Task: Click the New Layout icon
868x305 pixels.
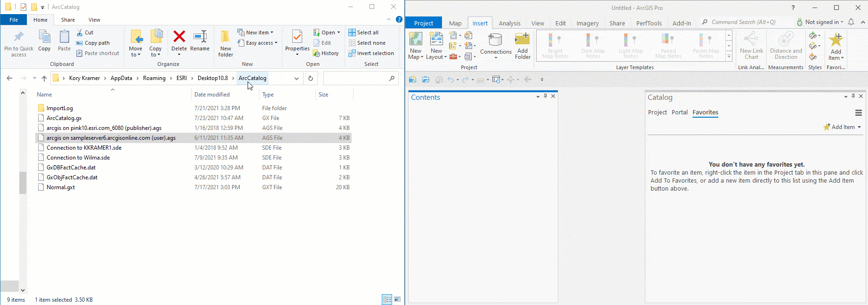Action: [436, 39]
